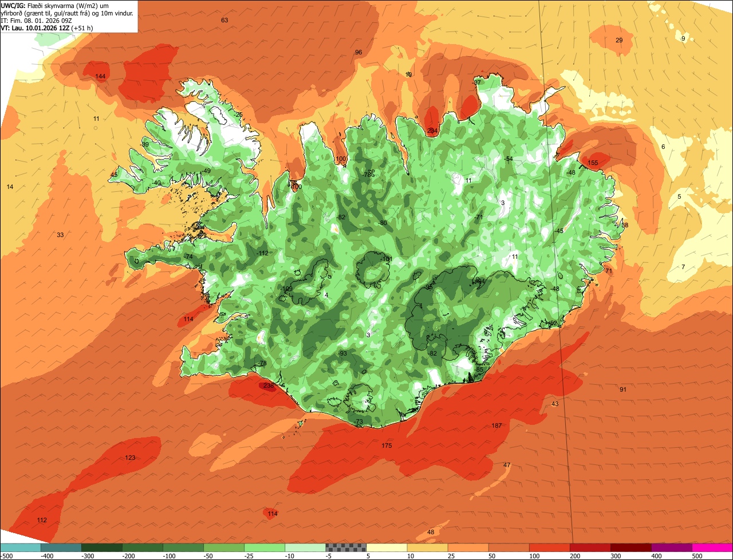Click the value 144 in the northwest red patch
Image resolution: width=733 pixels, height=560 pixels.
[100, 76]
